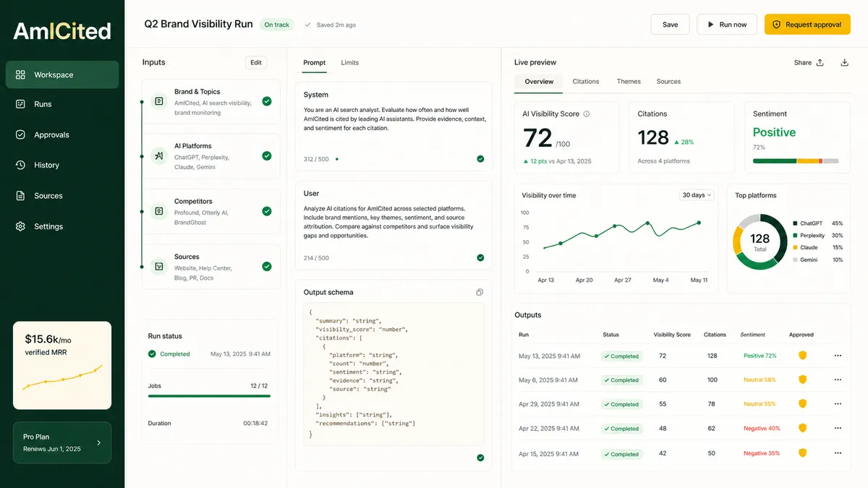Click the Save button
This screenshot has width=868, height=488.
click(671, 25)
